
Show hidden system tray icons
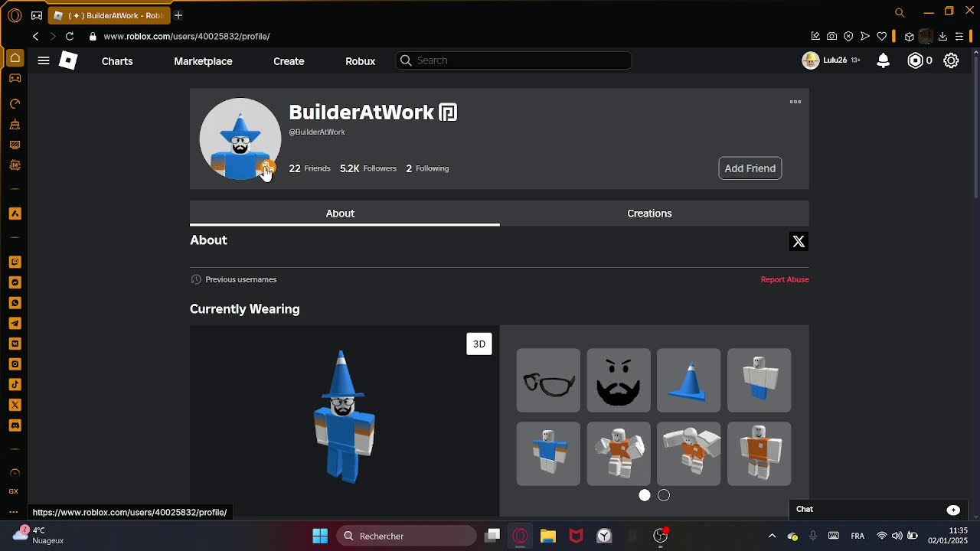(x=772, y=536)
